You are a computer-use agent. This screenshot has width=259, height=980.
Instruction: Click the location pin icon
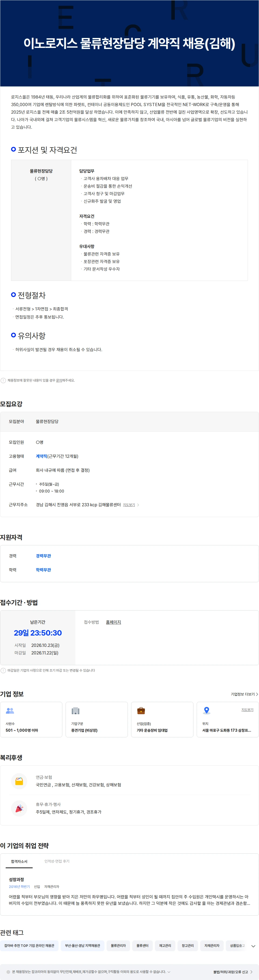click(x=206, y=710)
